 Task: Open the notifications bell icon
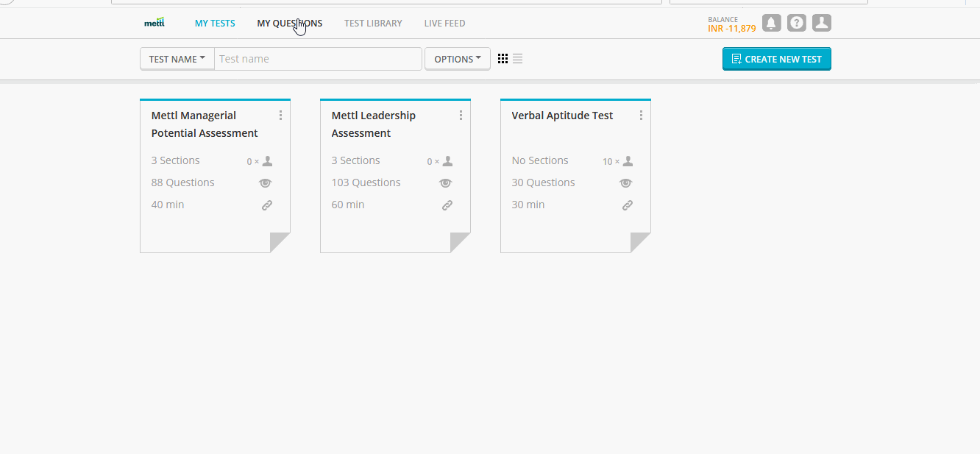pyautogui.click(x=771, y=23)
